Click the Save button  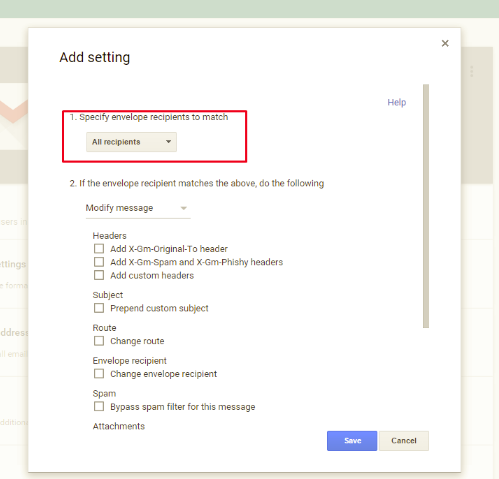coord(352,441)
